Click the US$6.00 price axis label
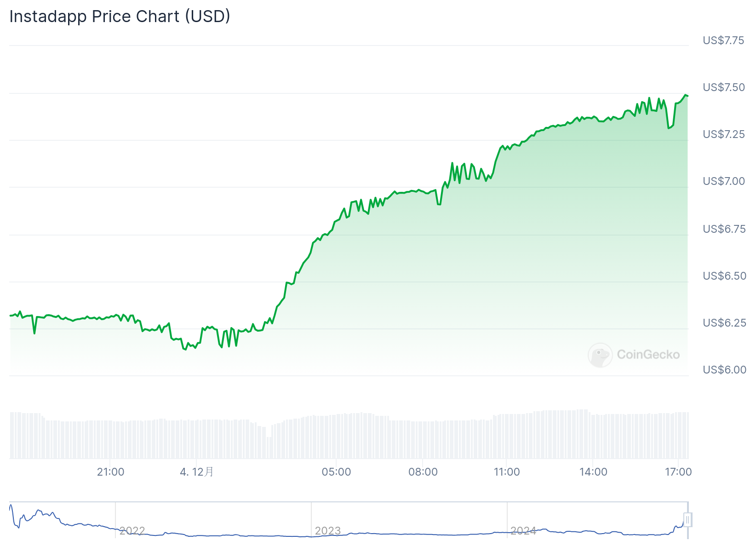The width and height of the screenshot is (756, 552). tap(724, 370)
